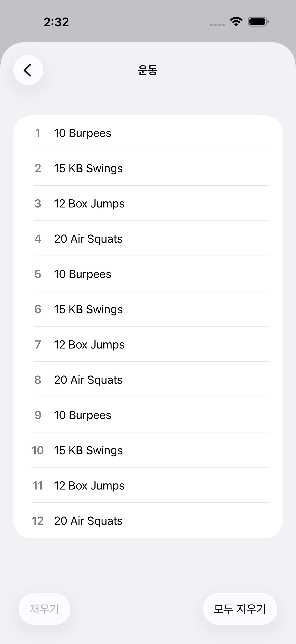This screenshot has width=296, height=644.
Task: Select row 1, 10 Burpees
Action: (x=148, y=133)
